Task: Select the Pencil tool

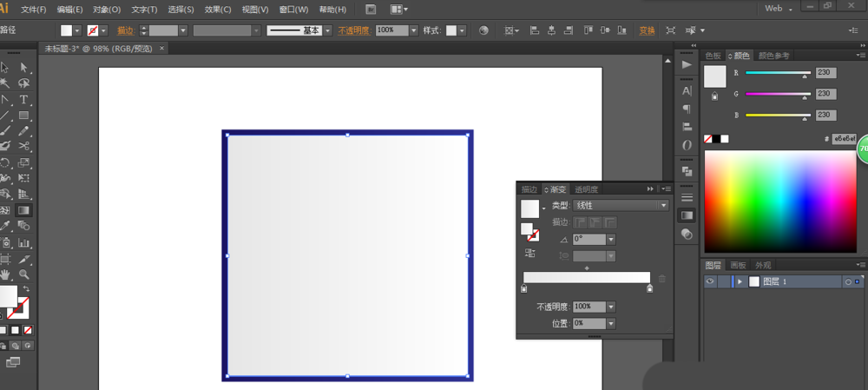Action: point(23,131)
